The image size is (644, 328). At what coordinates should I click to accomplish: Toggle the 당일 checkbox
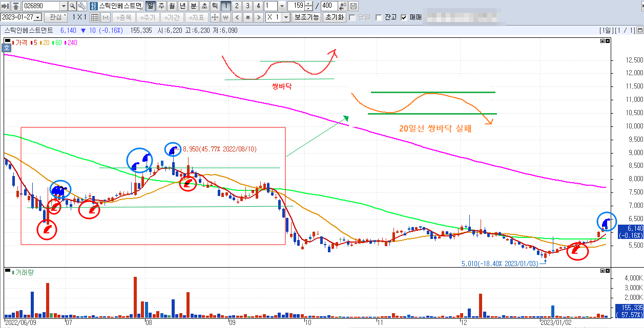click(352, 17)
